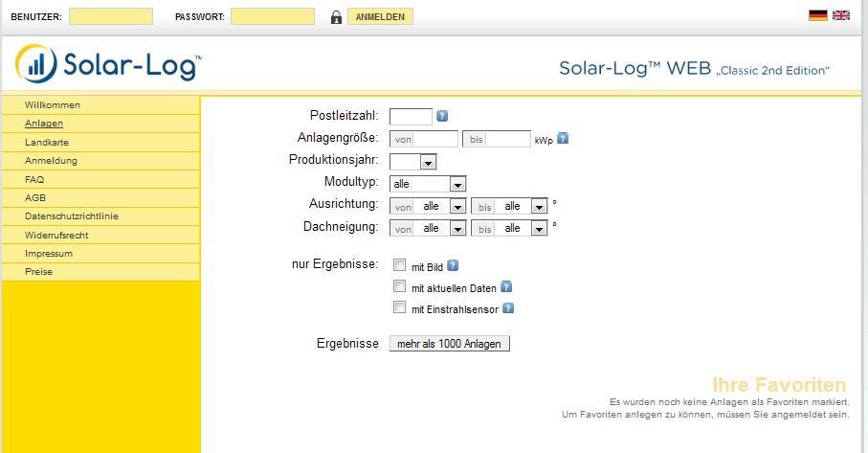Show help icon beside kWp
The height and width of the screenshot is (453, 868).
pyautogui.click(x=563, y=138)
